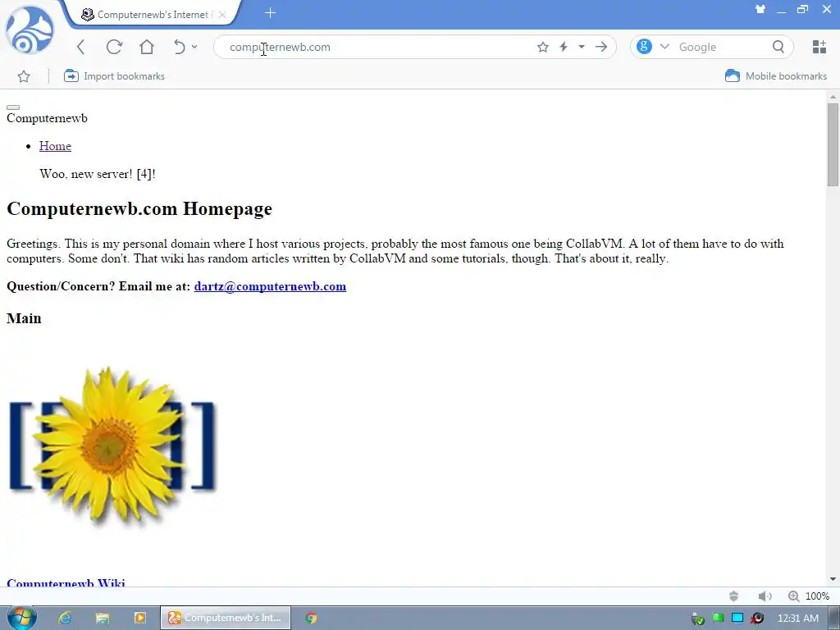Click the lightning speed mode icon
This screenshot has width=840, height=630.
coord(564,47)
